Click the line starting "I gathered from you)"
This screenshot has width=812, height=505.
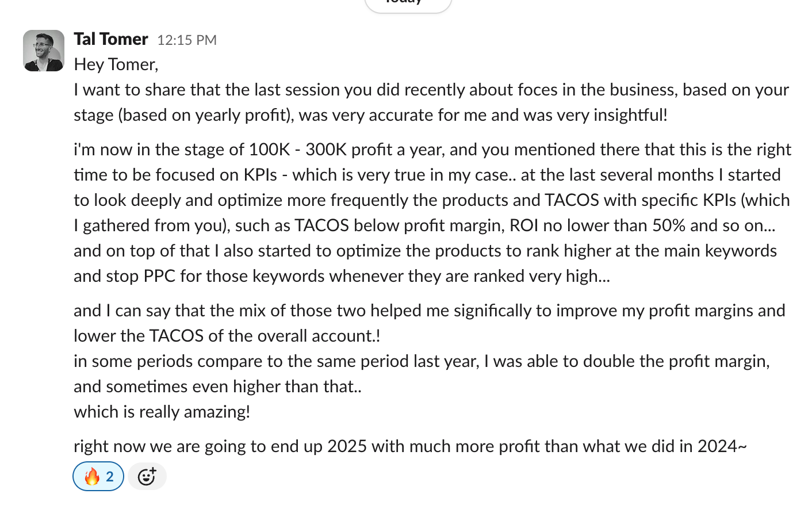pos(424,225)
